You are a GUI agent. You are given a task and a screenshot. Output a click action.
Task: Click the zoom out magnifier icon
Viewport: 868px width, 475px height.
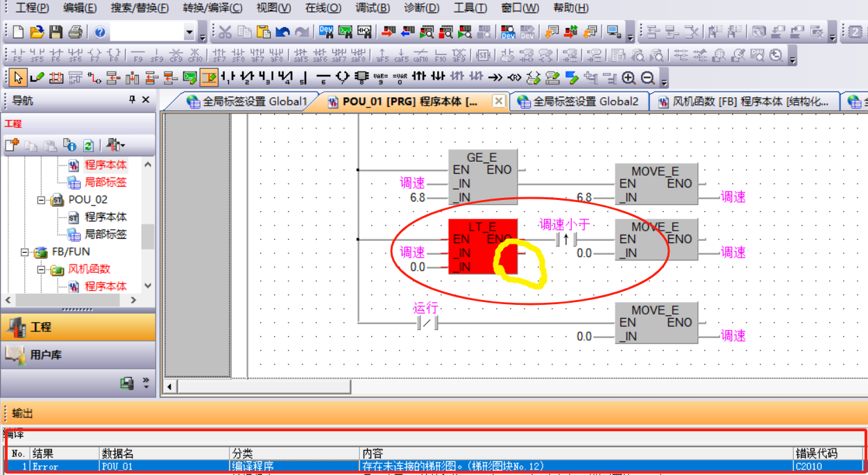click(x=647, y=77)
